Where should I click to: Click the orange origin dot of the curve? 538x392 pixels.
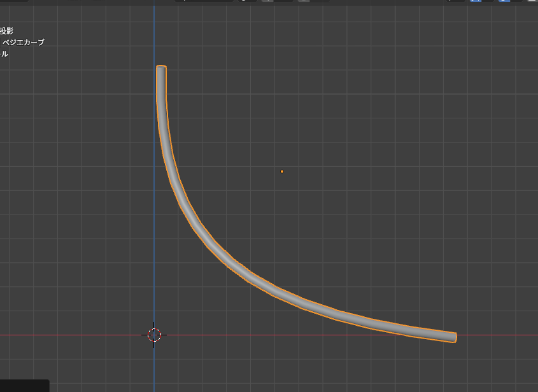[282, 171]
